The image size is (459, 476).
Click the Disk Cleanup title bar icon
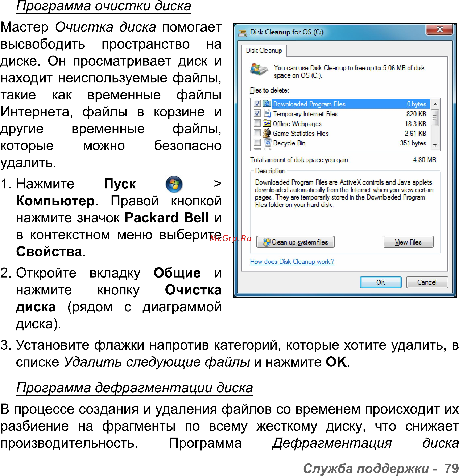243,33
